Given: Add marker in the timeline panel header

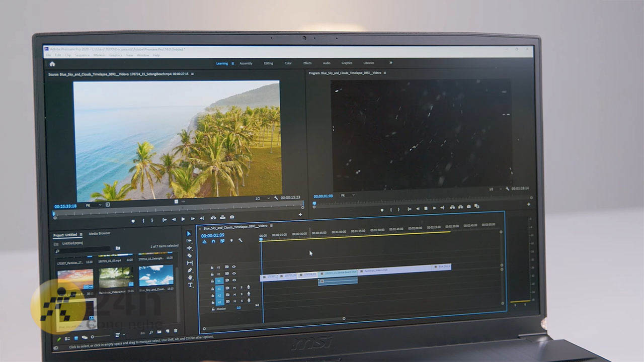Looking at the screenshot, I should pos(231,240).
